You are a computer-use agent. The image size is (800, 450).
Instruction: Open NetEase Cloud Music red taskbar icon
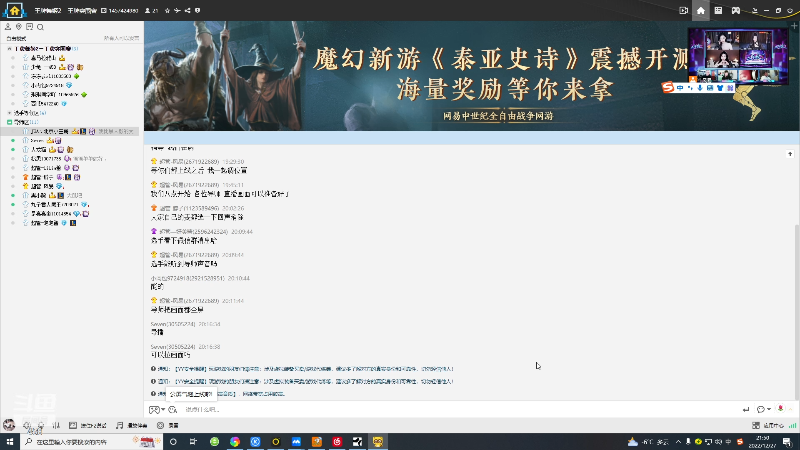[337, 441]
